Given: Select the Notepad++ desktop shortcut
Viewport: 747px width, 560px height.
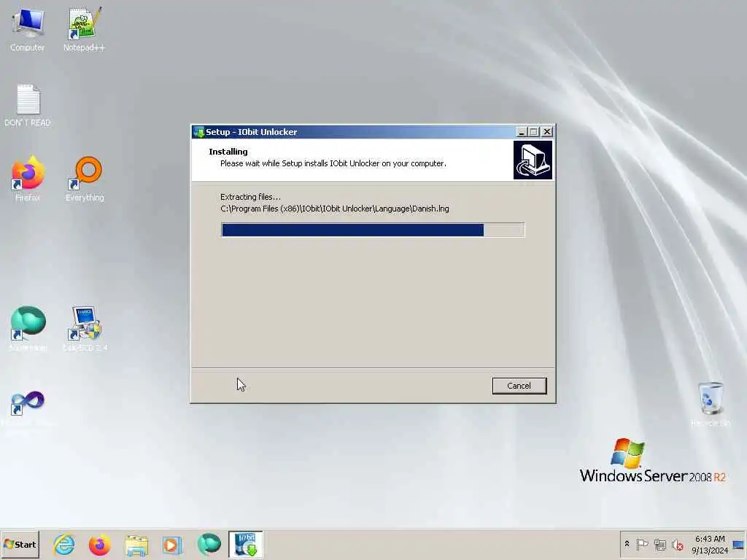Looking at the screenshot, I should point(84,29).
